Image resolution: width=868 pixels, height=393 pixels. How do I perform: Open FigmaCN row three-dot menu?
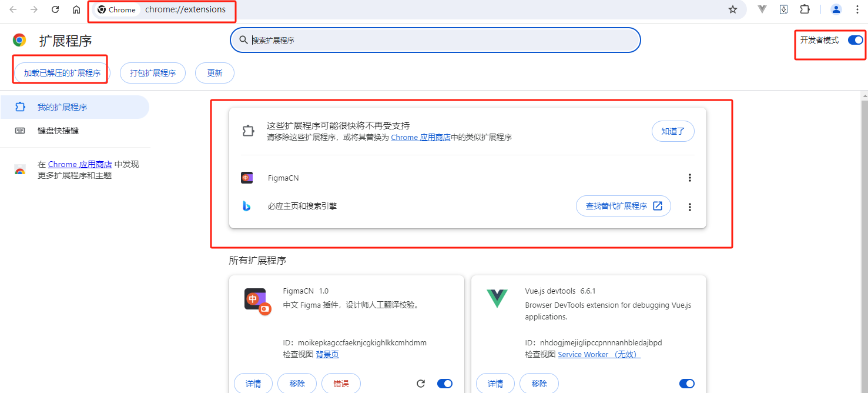coord(690,178)
